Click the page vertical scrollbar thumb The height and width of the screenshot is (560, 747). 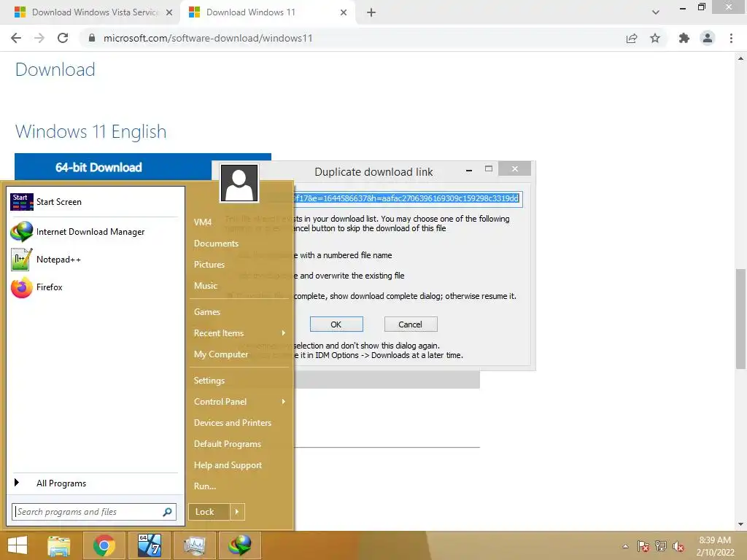tap(741, 319)
